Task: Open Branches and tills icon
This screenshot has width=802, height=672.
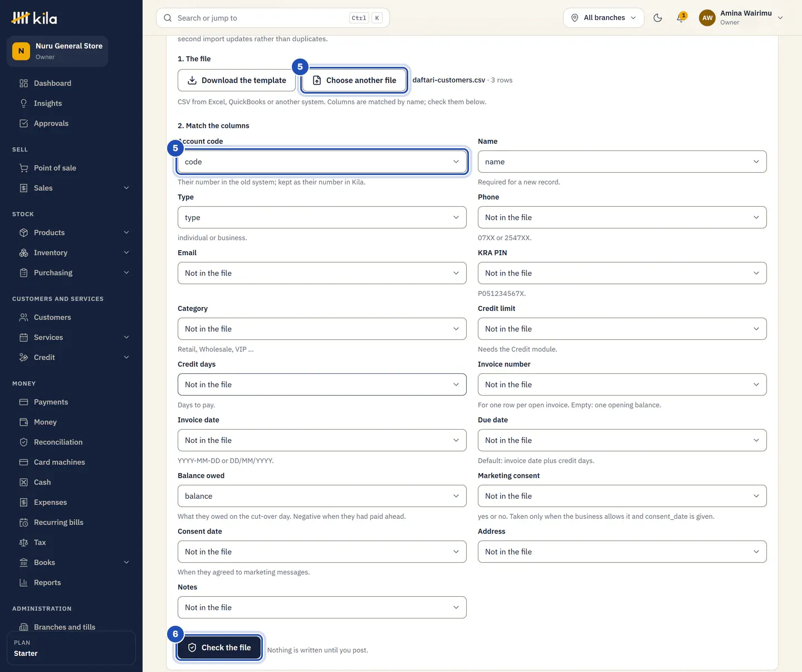Action: [23, 627]
